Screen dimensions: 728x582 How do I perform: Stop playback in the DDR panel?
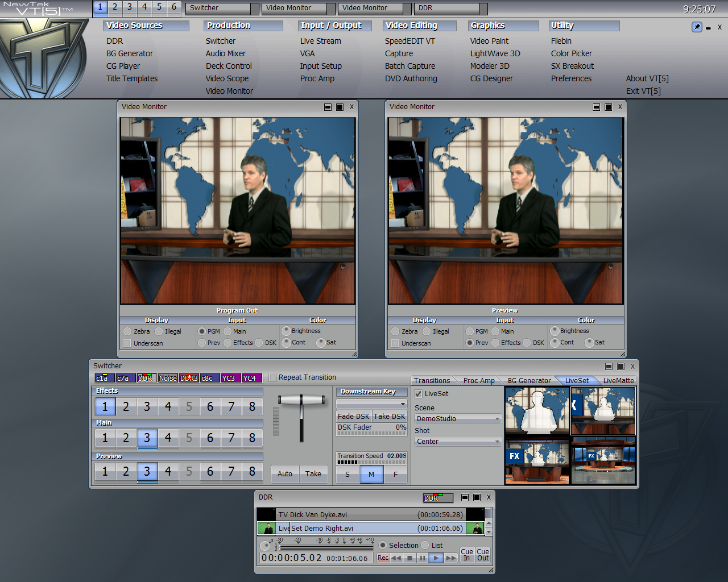[x=409, y=558]
